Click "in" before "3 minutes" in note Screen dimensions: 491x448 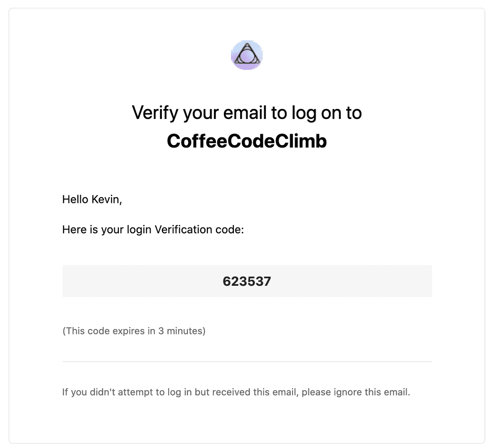(x=151, y=331)
